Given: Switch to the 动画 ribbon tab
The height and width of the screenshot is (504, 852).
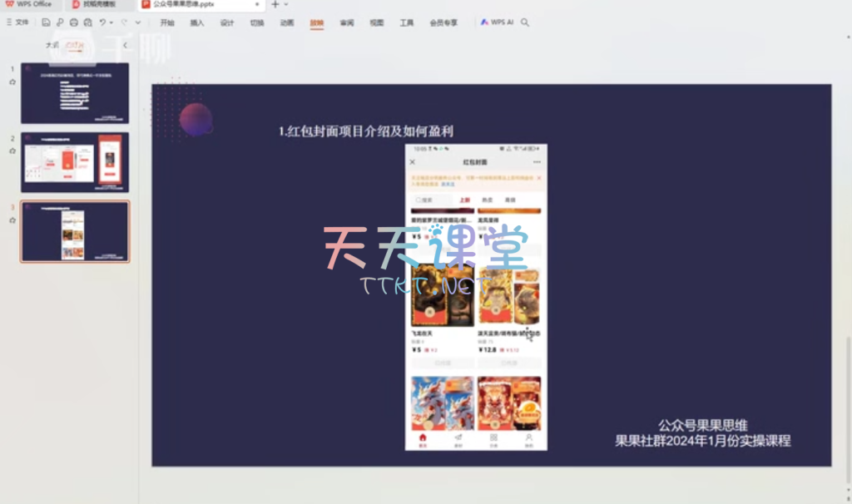Looking at the screenshot, I should pyautogui.click(x=287, y=22).
